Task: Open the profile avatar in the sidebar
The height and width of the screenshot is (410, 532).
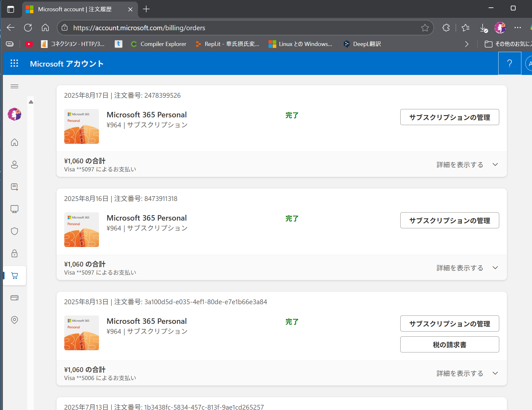Action: coord(14,114)
